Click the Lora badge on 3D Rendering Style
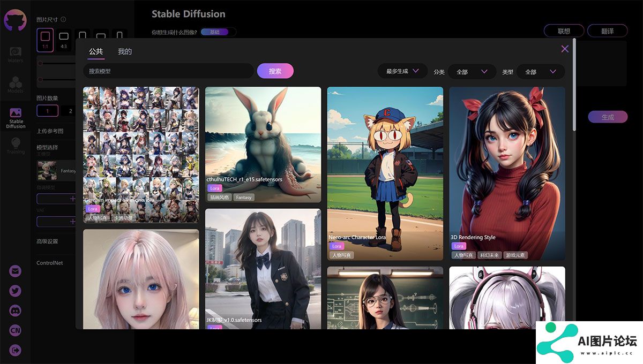 (x=459, y=246)
